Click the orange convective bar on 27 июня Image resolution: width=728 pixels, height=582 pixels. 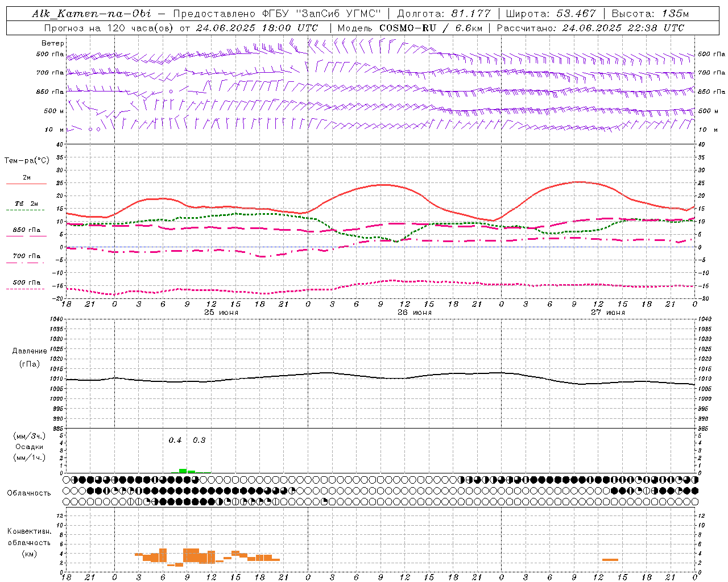(610, 560)
